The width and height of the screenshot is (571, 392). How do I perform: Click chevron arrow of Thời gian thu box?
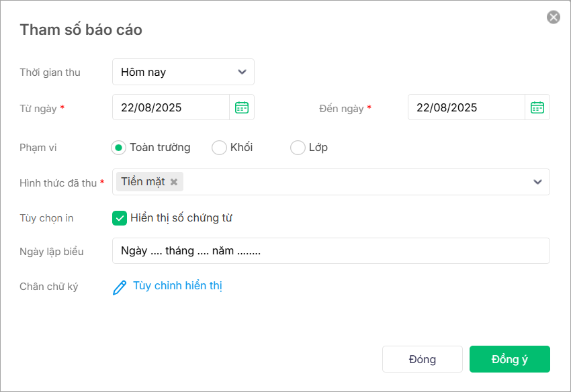tap(242, 72)
